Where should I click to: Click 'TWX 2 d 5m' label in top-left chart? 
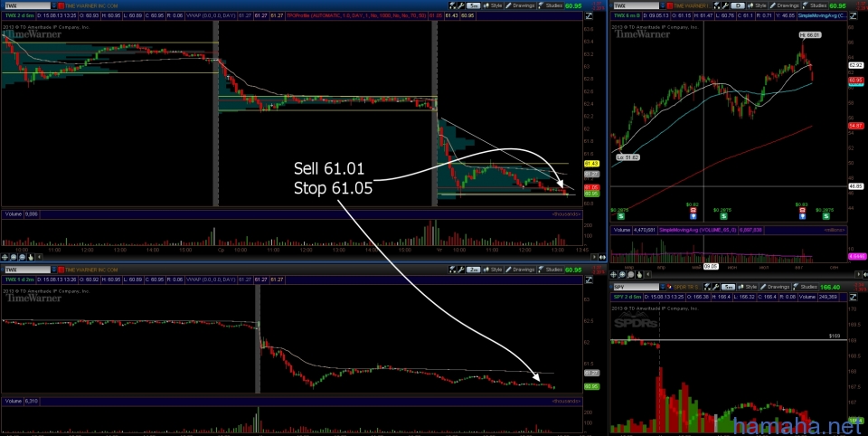click(19, 15)
